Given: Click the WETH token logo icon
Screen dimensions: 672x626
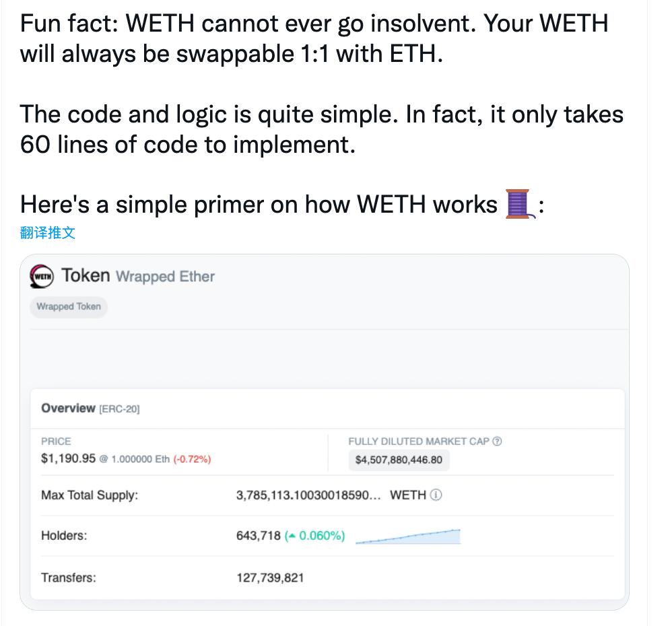Looking at the screenshot, I should (43, 276).
